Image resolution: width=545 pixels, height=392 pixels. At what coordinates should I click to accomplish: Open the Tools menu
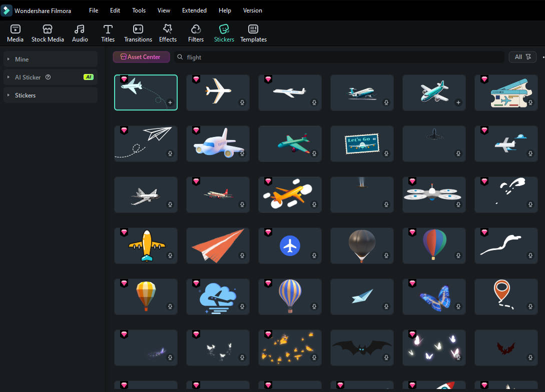point(139,10)
